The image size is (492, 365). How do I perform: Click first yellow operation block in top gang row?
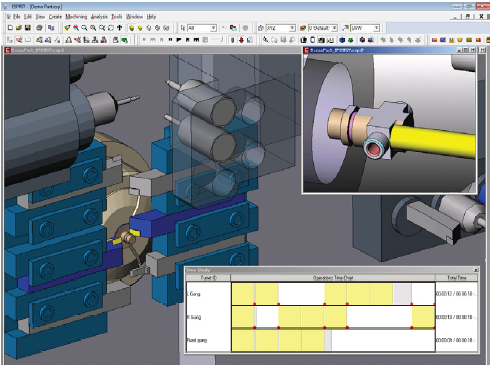(x=243, y=293)
